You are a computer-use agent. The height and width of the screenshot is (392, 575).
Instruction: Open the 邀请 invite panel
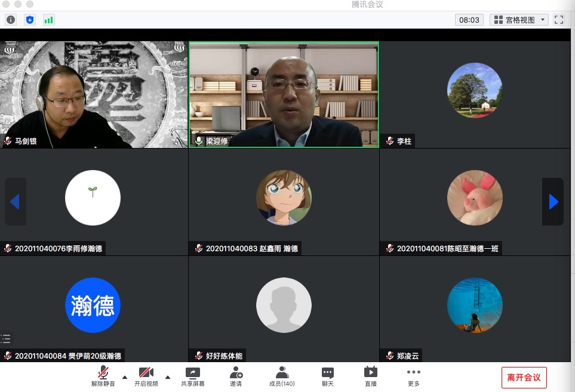click(236, 376)
